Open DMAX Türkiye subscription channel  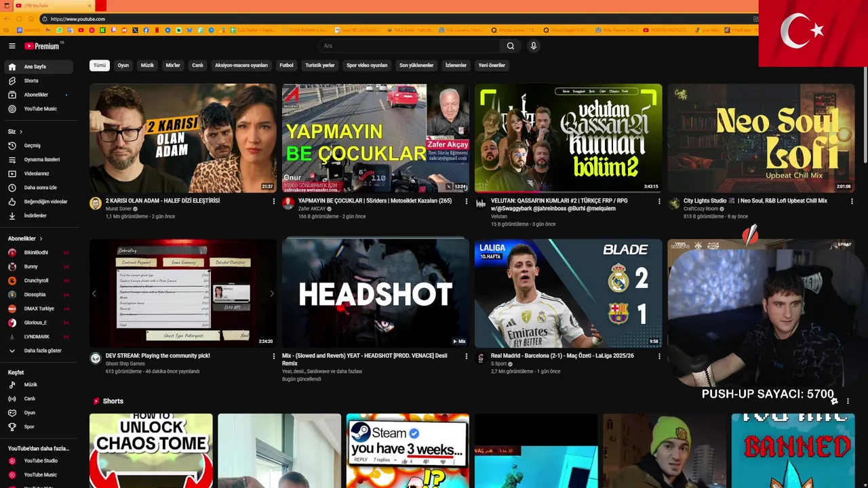[40, 308]
